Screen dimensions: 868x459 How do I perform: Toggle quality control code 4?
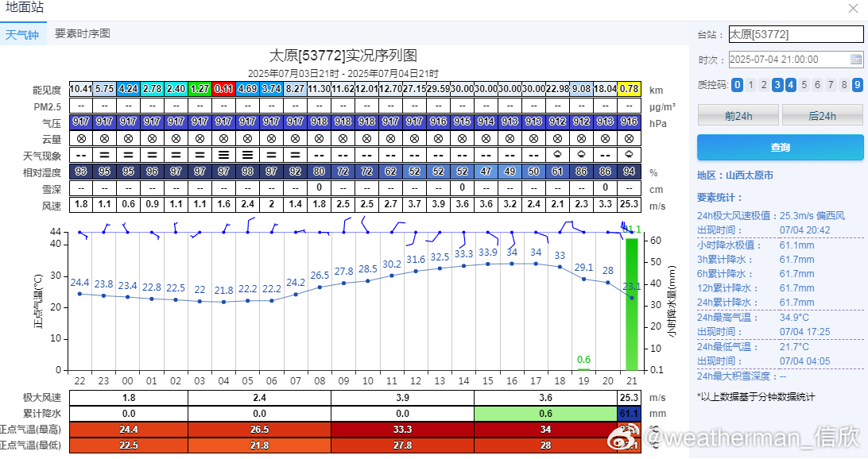pyautogui.click(x=790, y=85)
